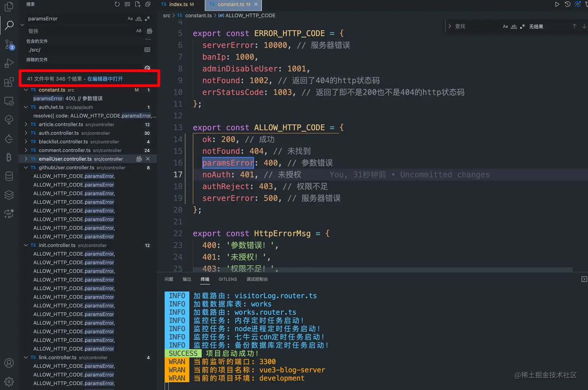This screenshot has width=588, height=390.
Task: Toggle Match Whole Word in sidebar search
Action: point(139,18)
